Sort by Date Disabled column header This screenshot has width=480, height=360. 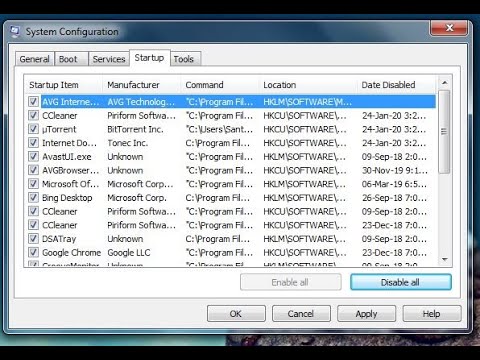pyautogui.click(x=396, y=85)
